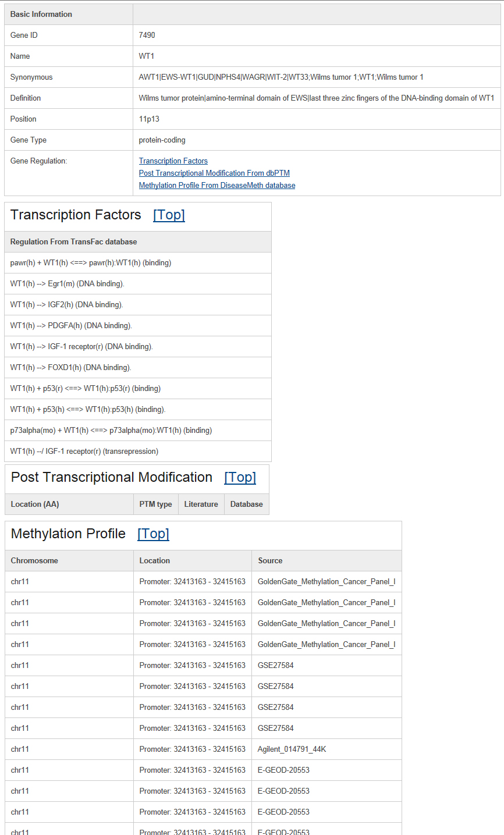504x835 pixels.
Task: Select the WT1(h) --> FOXD1(h) DNA binding row
Action: click(x=138, y=368)
